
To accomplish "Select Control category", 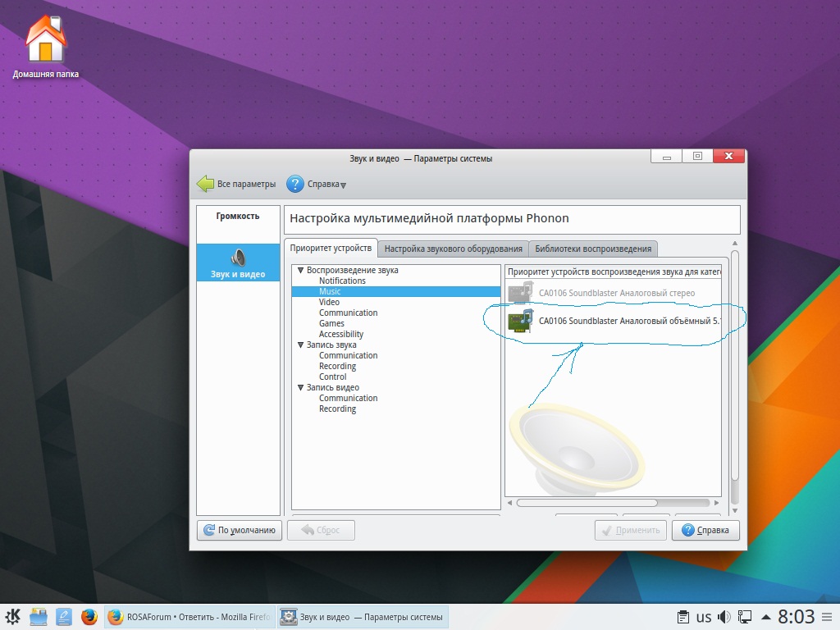I will point(333,377).
